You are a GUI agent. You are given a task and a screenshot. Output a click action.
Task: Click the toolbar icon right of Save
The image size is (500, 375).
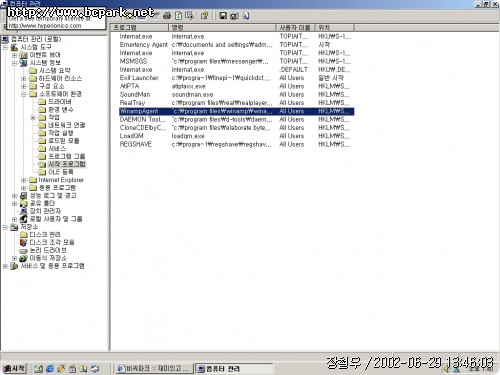click(234, 15)
